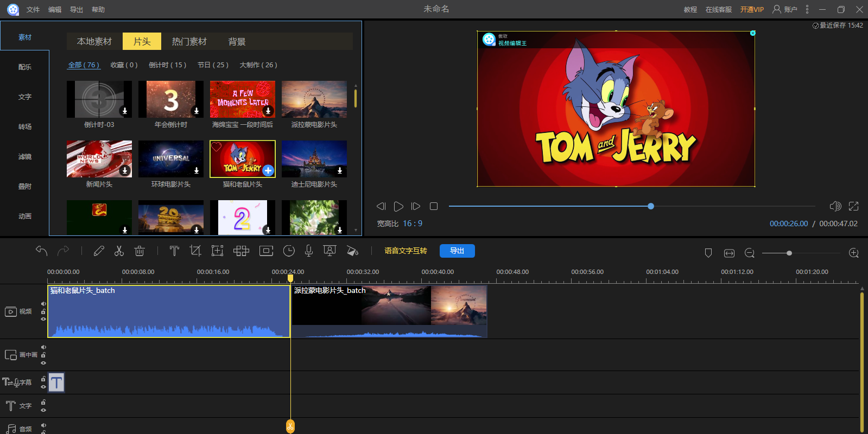Viewport: 868px width, 434px height.
Task: Click the microphone voiceover icon
Action: pyautogui.click(x=308, y=251)
